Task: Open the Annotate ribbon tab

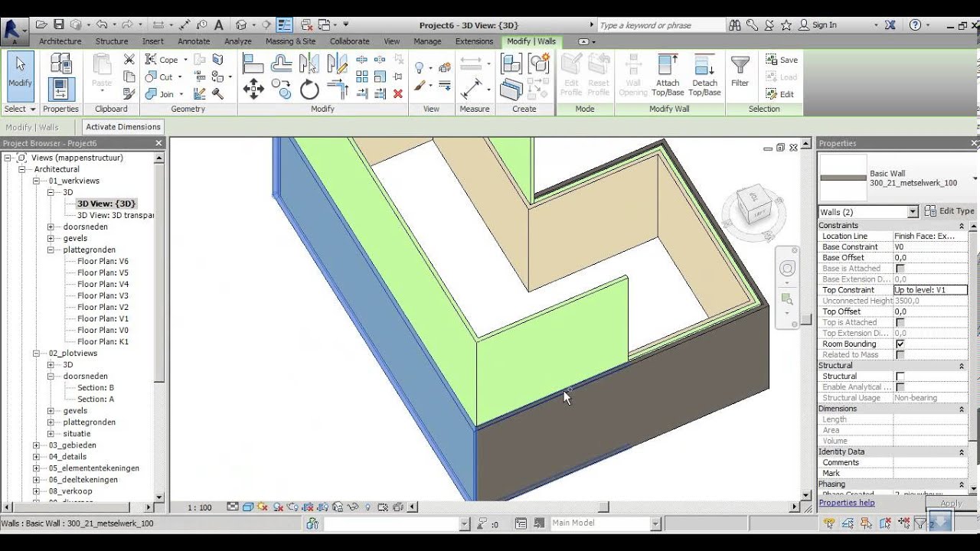Action: [194, 41]
